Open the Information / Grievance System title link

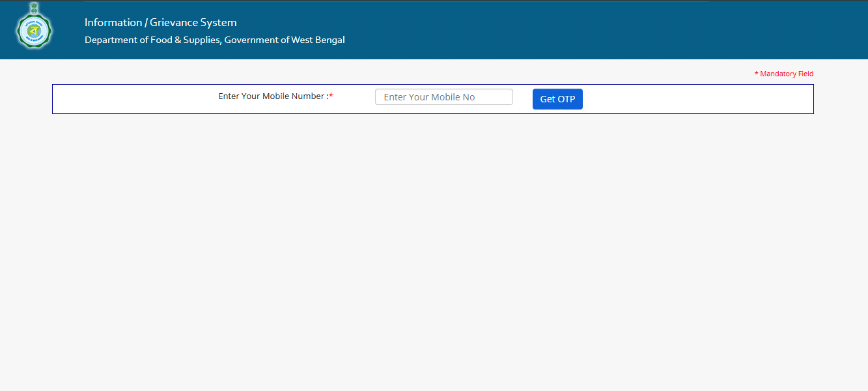coord(160,22)
